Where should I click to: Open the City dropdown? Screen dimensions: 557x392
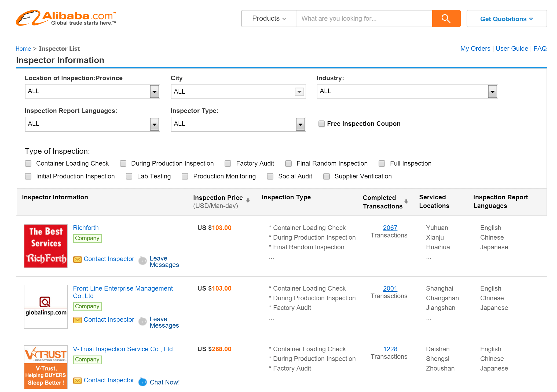[x=239, y=91]
